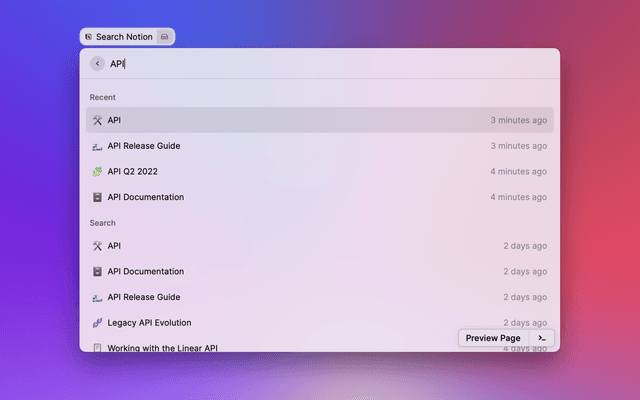Click the icon beside recent API Release Guide
The height and width of the screenshot is (400, 640).
(97, 146)
